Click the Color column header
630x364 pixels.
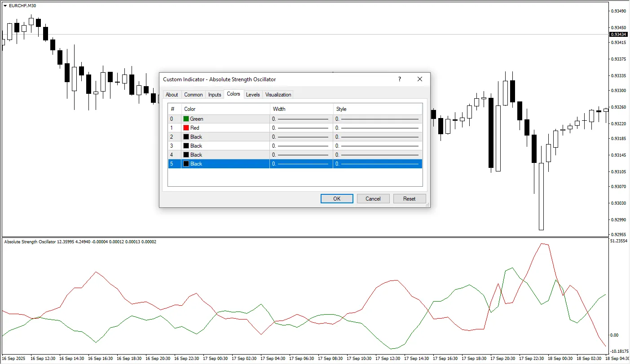click(189, 109)
